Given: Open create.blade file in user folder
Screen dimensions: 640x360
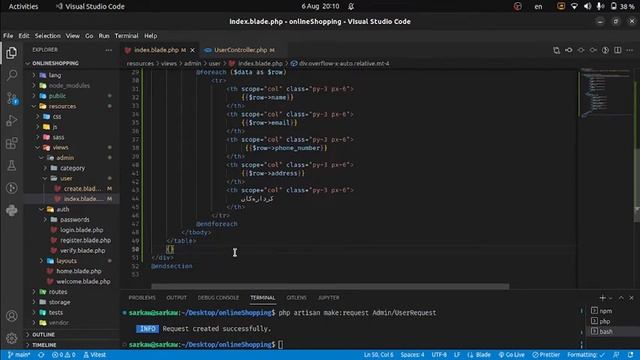Looking at the screenshot, I should pyautogui.click(x=82, y=189).
